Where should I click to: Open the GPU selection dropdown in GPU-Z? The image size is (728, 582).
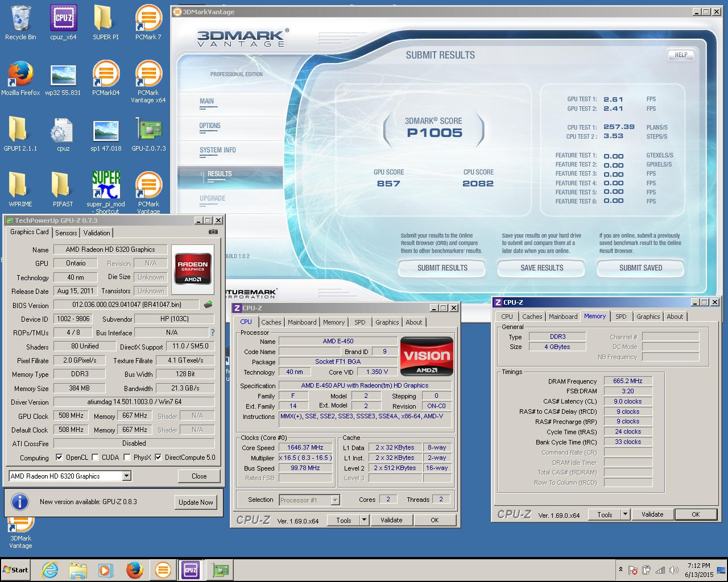[127, 476]
